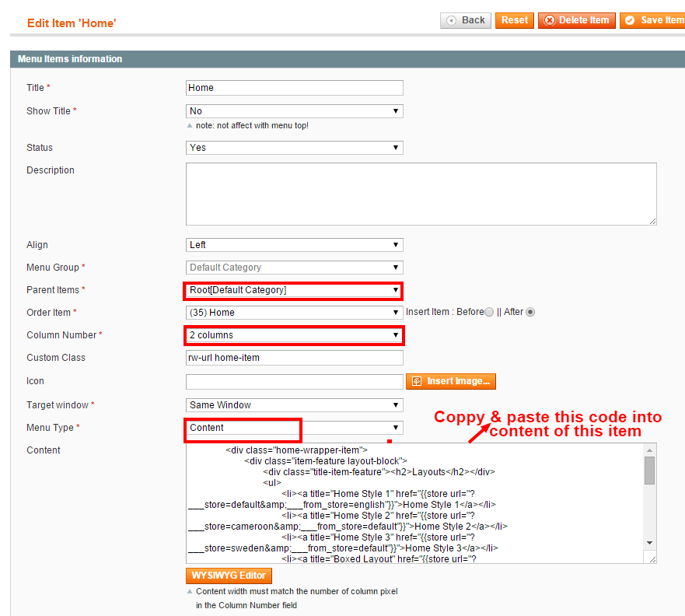Open the Menu Group dropdown
Viewport: 685px width, 616px height.
[294, 268]
